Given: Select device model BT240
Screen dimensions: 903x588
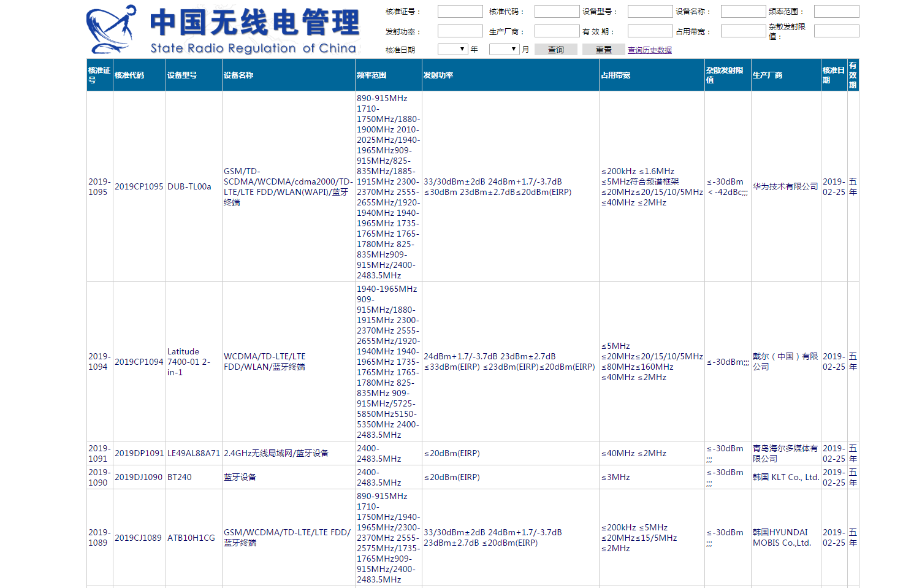Looking at the screenshot, I should pyautogui.click(x=180, y=477).
